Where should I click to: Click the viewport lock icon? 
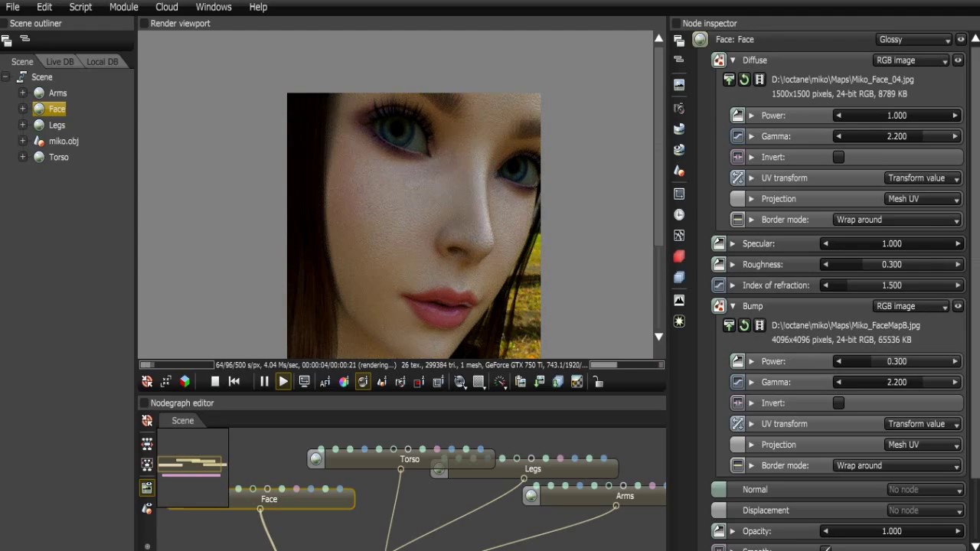coord(598,382)
